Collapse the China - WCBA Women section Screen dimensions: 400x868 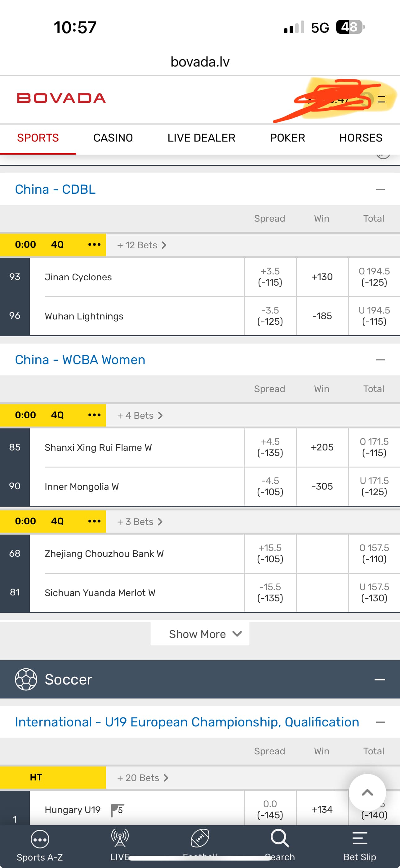click(x=380, y=360)
